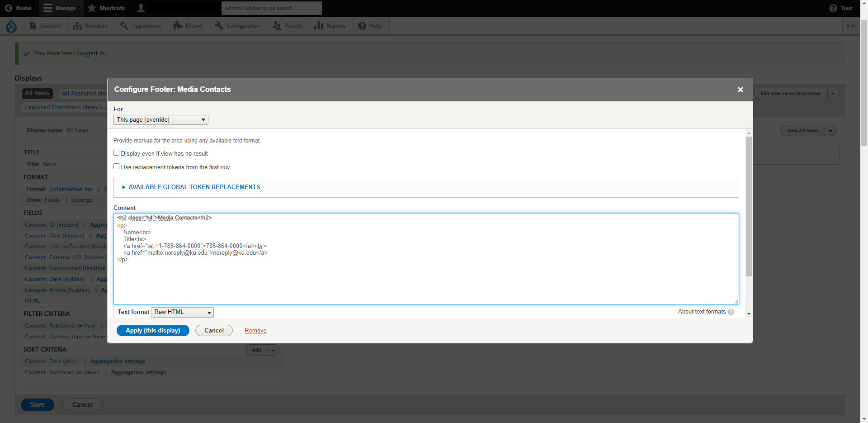The image size is (868, 423).
Task: Click the Shortcuts star icon
Action: (92, 8)
